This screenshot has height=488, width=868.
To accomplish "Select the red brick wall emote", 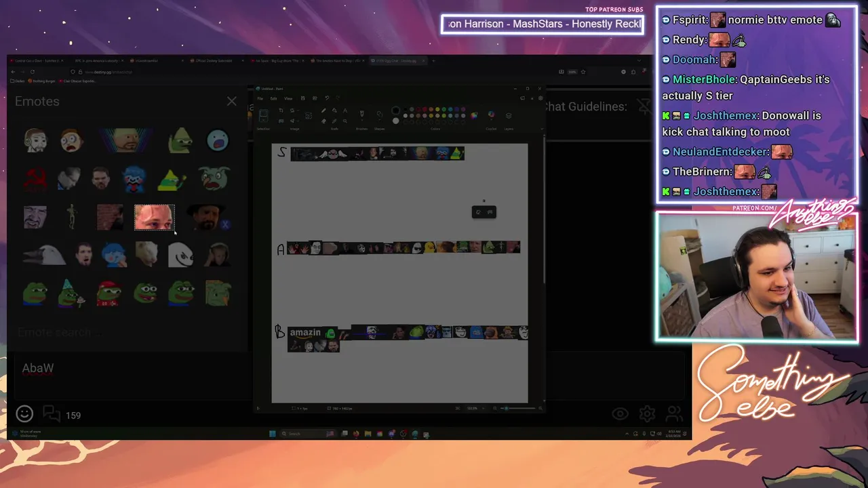I will (110, 217).
